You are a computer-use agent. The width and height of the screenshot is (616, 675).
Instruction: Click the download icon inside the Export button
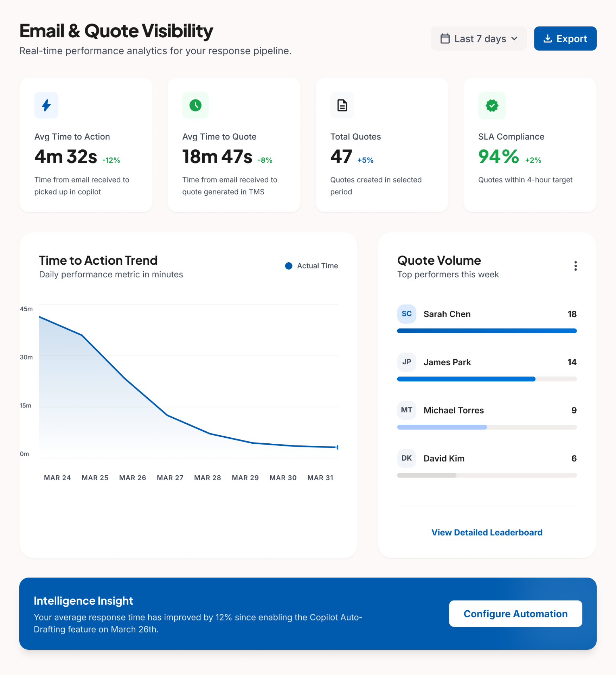coord(547,38)
